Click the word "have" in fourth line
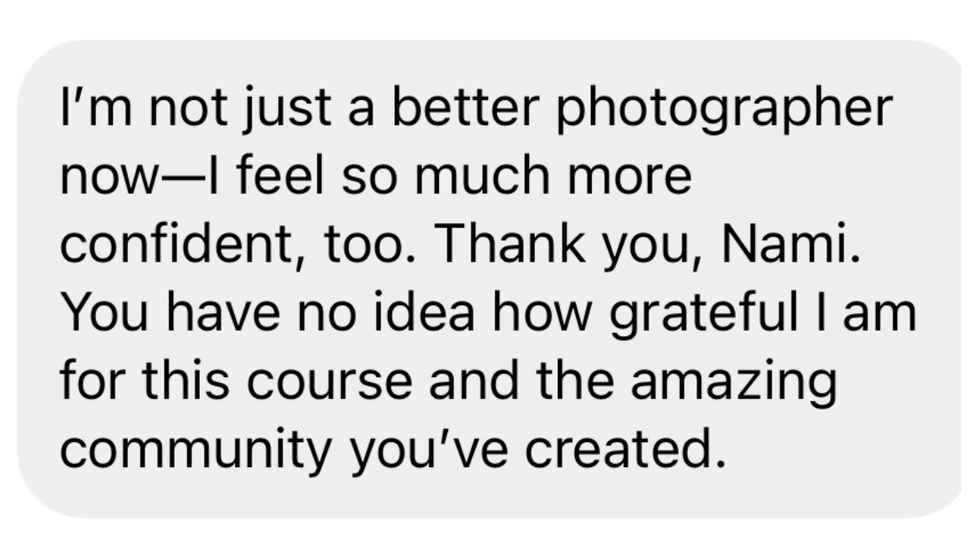978x560 pixels. (223, 312)
